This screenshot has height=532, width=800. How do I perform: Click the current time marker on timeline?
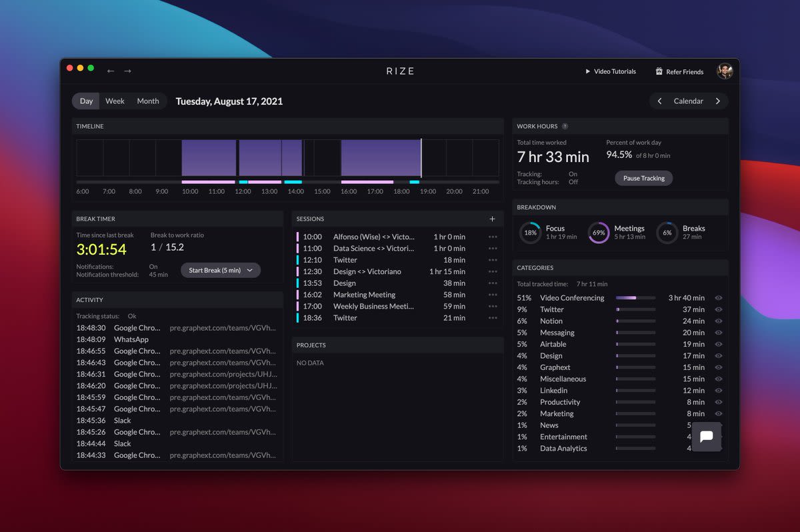pos(421,158)
